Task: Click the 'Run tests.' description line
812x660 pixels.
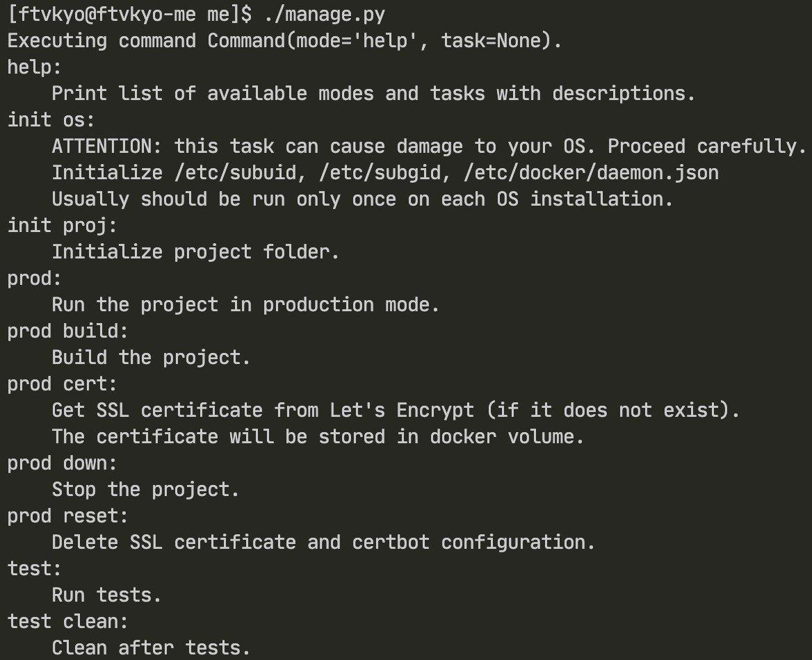Action: pos(106,595)
